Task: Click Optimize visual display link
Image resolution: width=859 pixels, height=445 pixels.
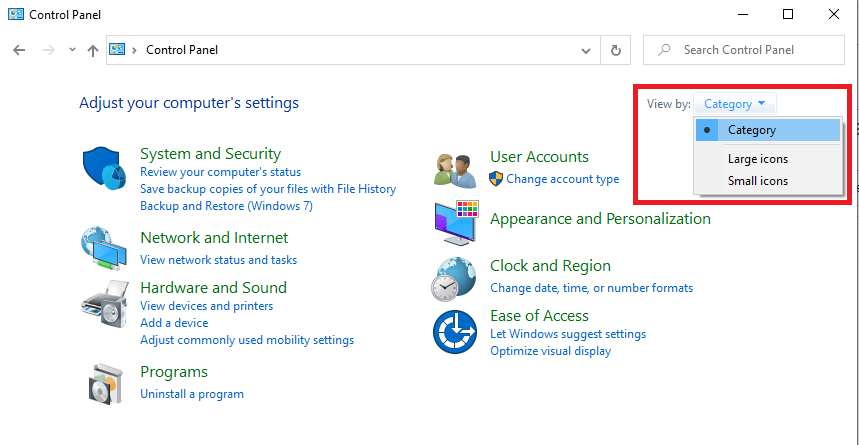Action: (x=551, y=351)
